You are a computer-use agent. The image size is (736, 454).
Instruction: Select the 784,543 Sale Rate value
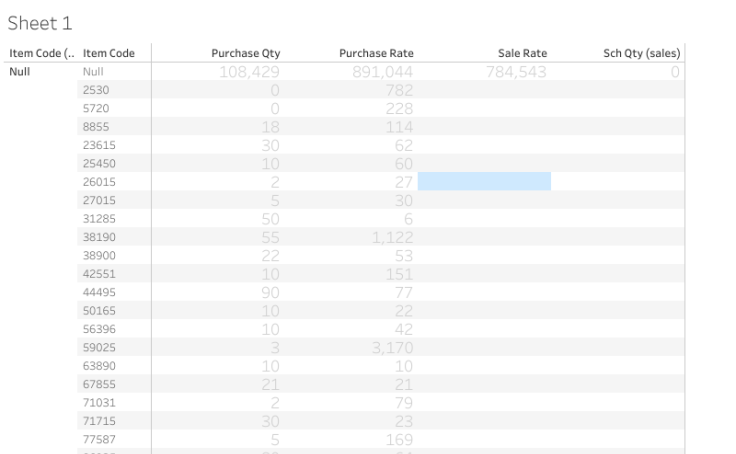(515, 72)
